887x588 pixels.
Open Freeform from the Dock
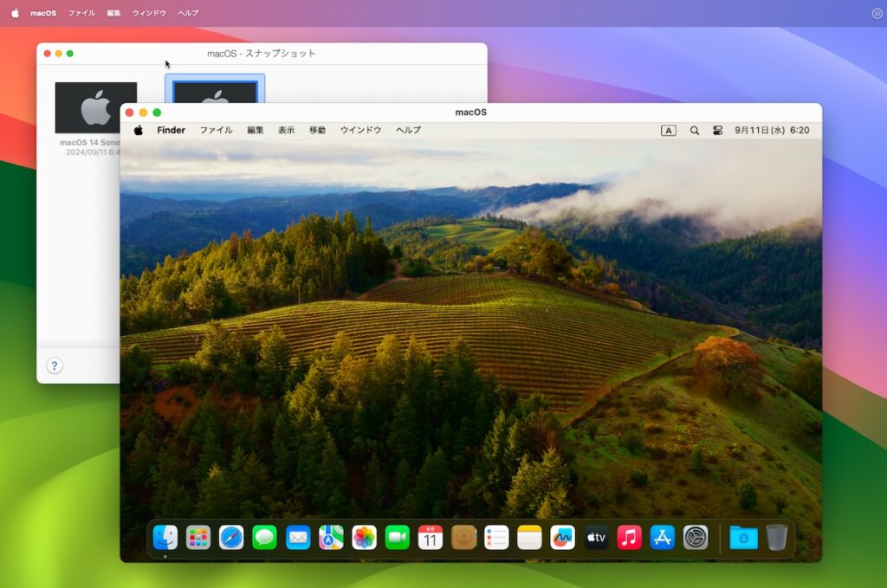pyautogui.click(x=561, y=538)
